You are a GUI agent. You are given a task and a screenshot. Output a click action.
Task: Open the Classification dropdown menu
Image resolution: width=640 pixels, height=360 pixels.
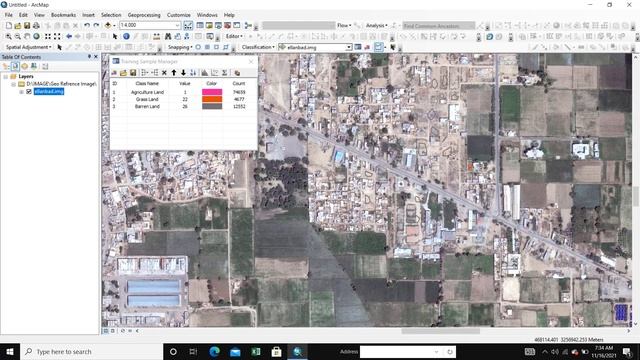pos(258,47)
